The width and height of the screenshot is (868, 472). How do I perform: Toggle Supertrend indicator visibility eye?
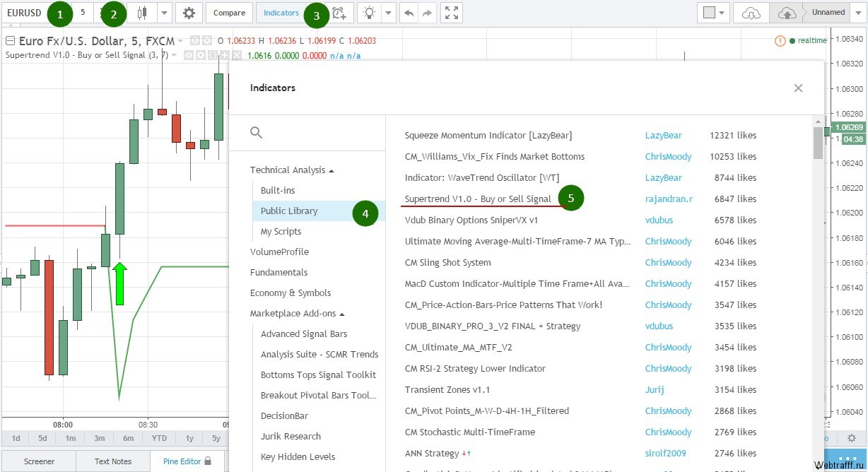pos(189,55)
